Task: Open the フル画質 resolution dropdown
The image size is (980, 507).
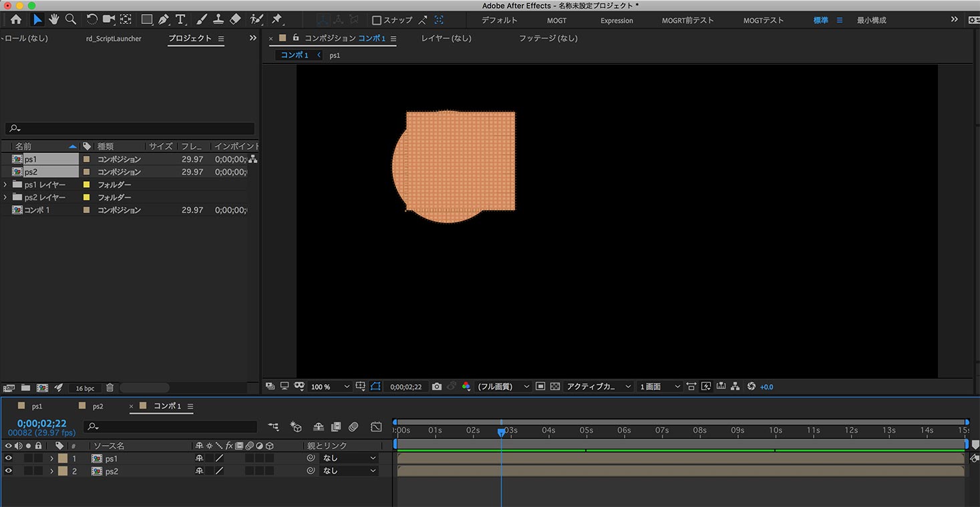Action: point(504,387)
